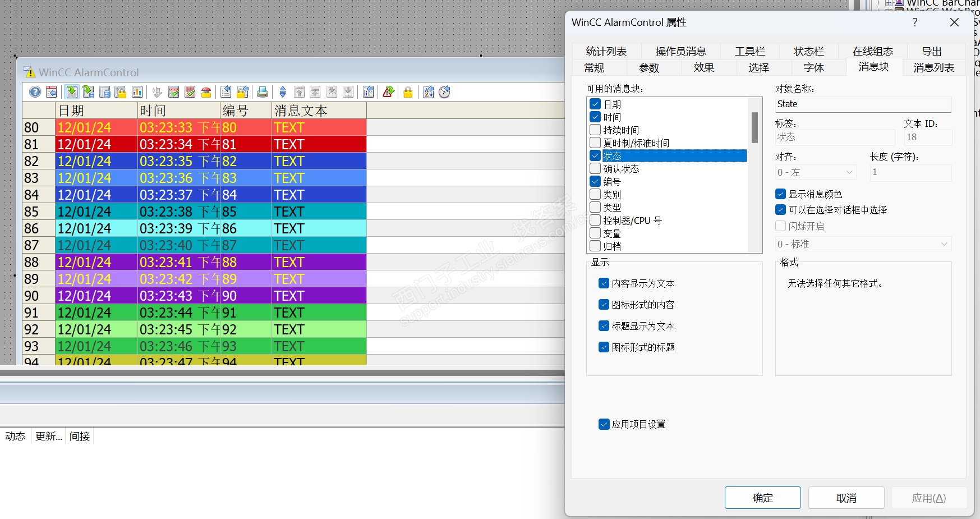Switch to the 统计列表 tab
Image resolution: width=980 pixels, height=519 pixels.
[x=606, y=52]
